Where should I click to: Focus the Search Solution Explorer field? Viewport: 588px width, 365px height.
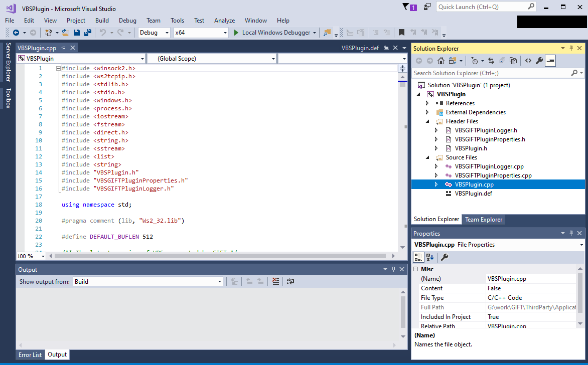tap(498, 73)
